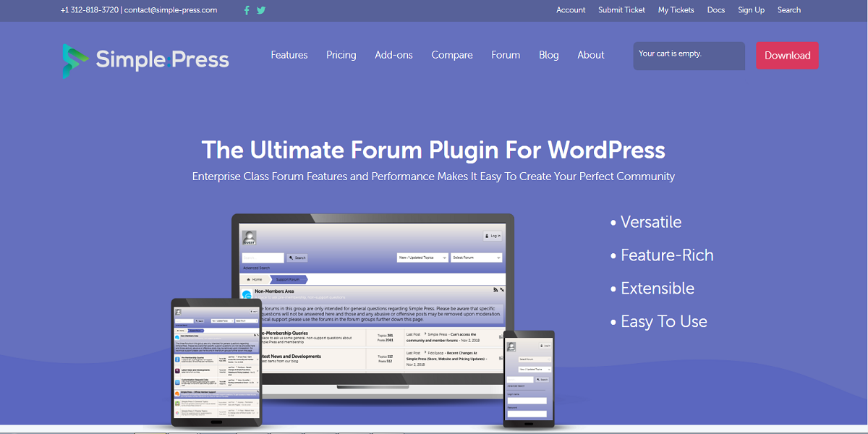This screenshot has height=434, width=868.
Task: Open the Facebook page icon
Action: pyautogui.click(x=247, y=10)
